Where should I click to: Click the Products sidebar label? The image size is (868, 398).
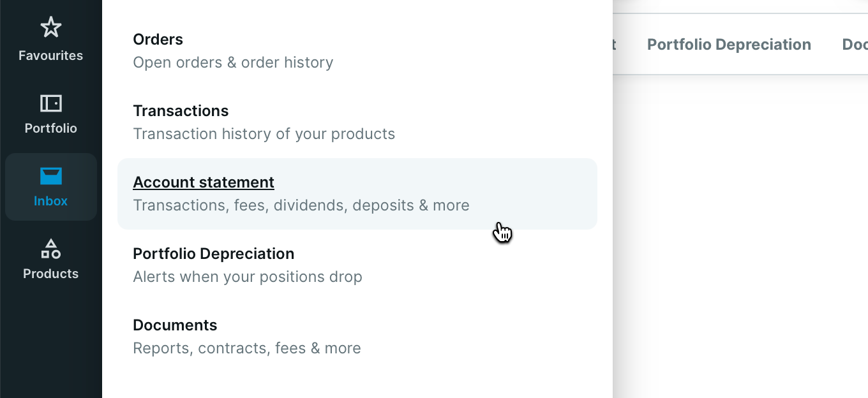50,274
